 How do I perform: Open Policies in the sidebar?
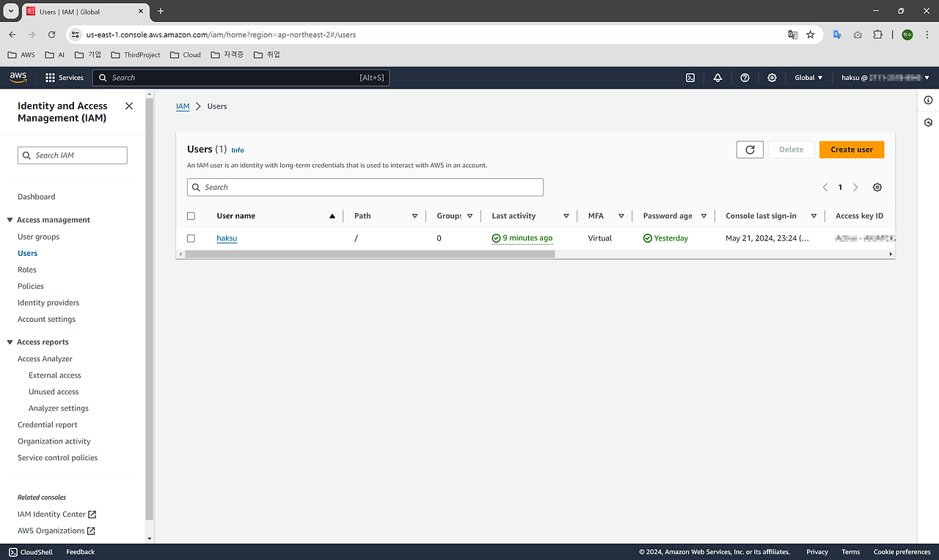point(31,286)
